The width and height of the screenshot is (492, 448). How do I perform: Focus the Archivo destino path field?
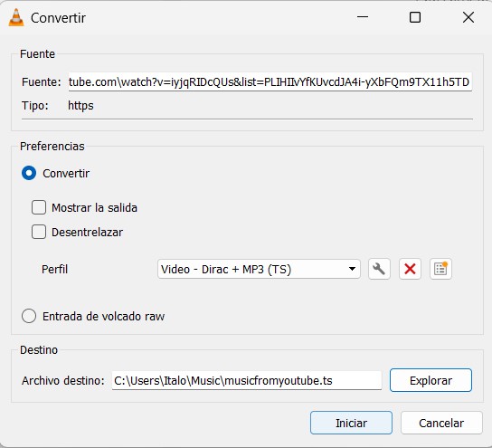(x=247, y=380)
